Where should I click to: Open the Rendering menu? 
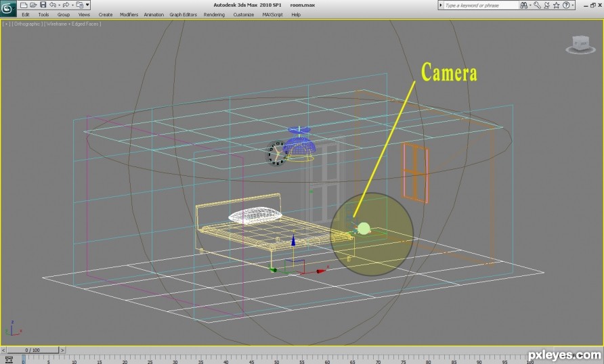214,15
